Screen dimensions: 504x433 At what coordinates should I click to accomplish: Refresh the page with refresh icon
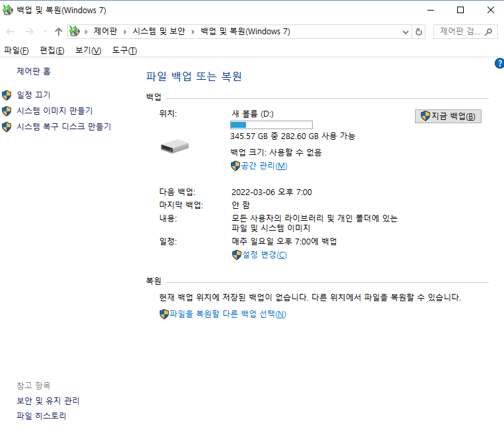click(418, 32)
